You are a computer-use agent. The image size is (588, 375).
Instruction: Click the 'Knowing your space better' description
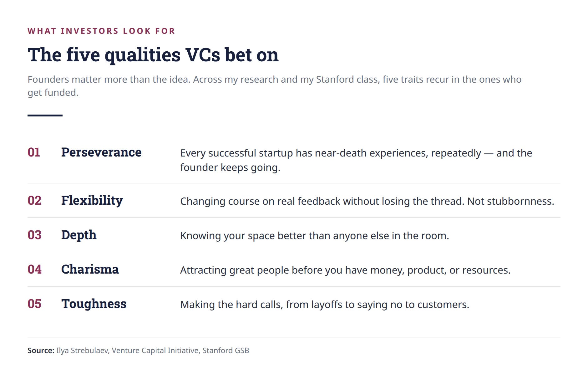click(315, 236)
